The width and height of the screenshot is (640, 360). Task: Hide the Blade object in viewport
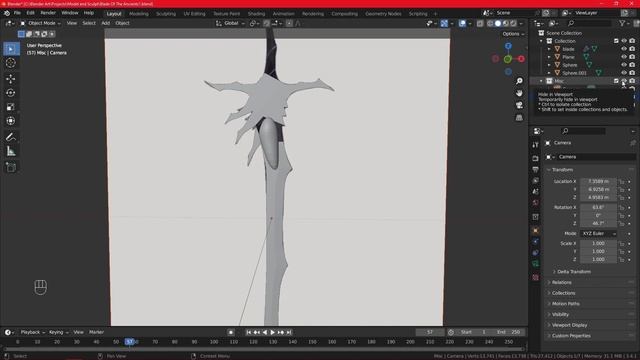pyautogui.click(x=624, y=49)
